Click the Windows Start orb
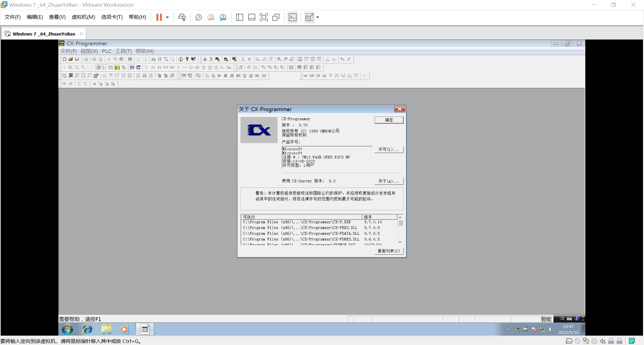The image size is (644, 345). point(67,330)
